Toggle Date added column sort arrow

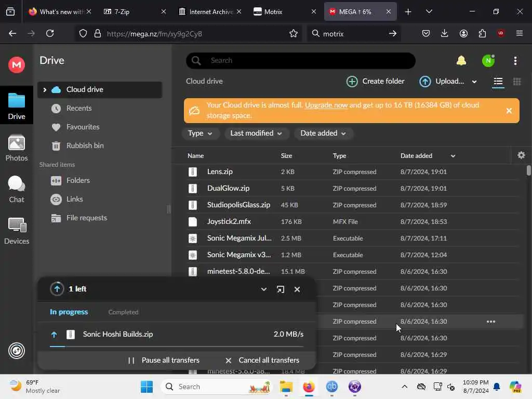[x=453, y=156]
